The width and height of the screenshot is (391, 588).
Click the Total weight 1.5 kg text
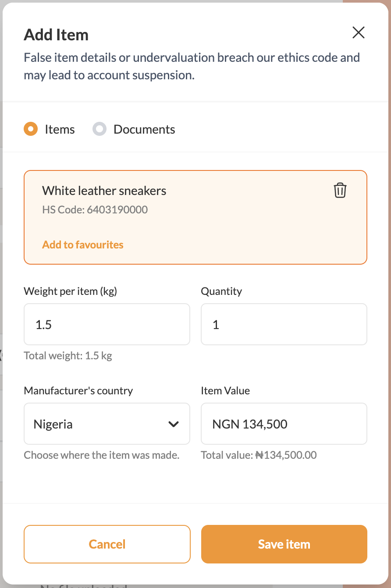coord(68,355)
